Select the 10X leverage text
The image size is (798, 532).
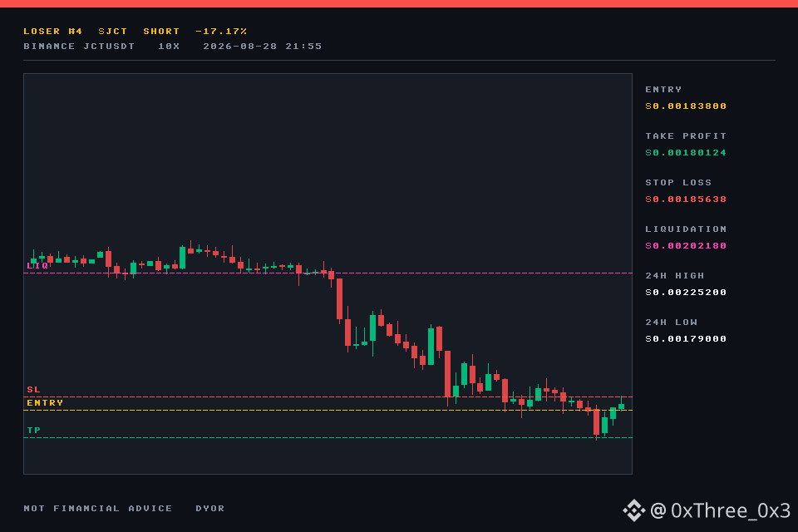click(x=169, y=47)
